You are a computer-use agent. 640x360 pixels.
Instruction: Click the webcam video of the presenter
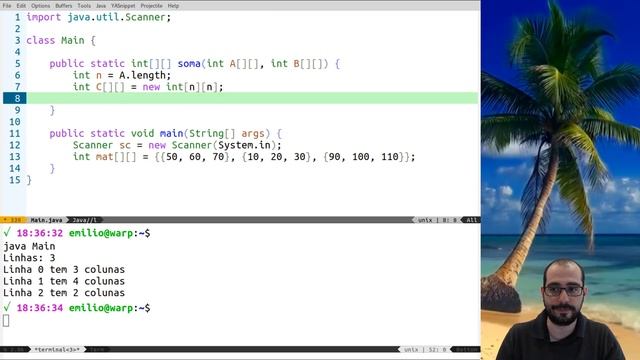563,308
